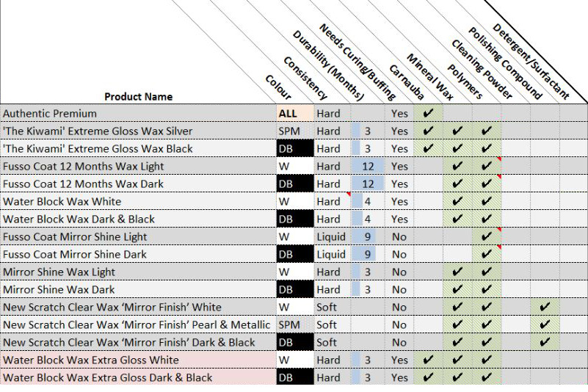Click the Carnauba checkmark for Authentic Premium
This screenshot has height=392, width=588.
click(x=428, y=114)
